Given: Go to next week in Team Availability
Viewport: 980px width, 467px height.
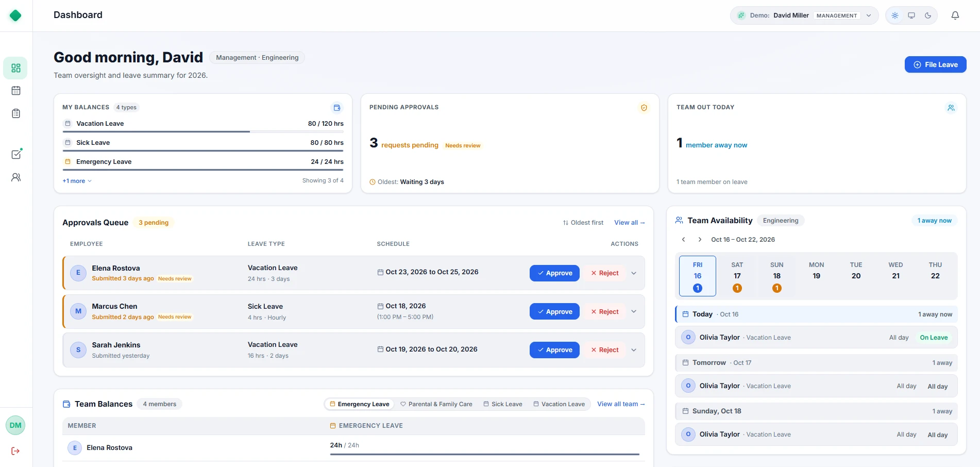Looking at the screenshot, I should 700,240.
